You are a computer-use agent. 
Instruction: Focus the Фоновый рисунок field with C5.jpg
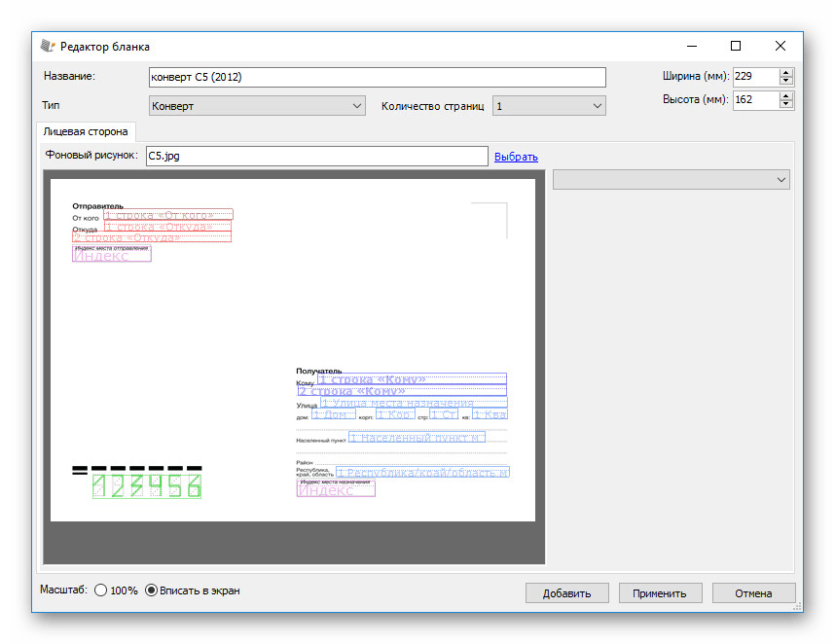coord(316,157)
